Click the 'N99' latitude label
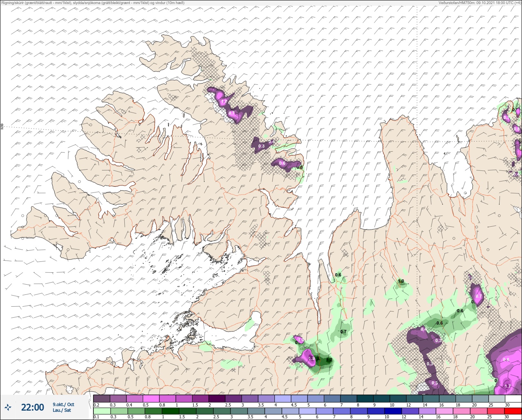The height and width of the screenshot is (420, 522). tap(2, 127)
